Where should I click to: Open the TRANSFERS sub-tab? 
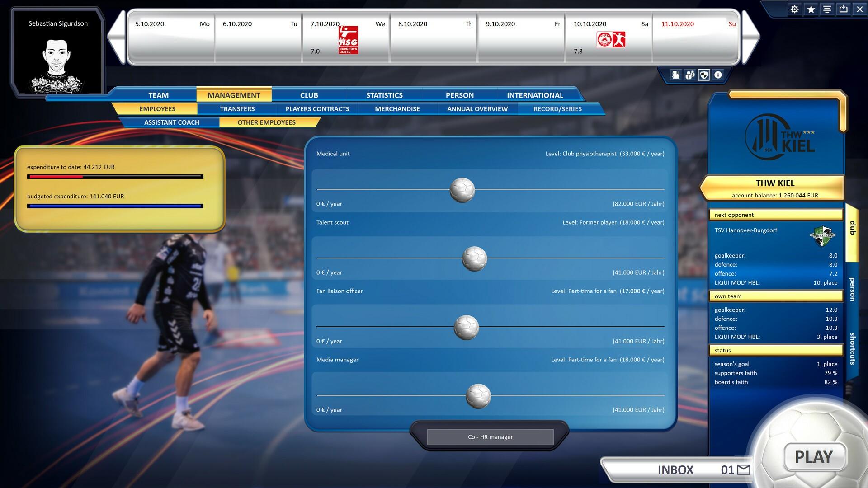click(237, 109)
